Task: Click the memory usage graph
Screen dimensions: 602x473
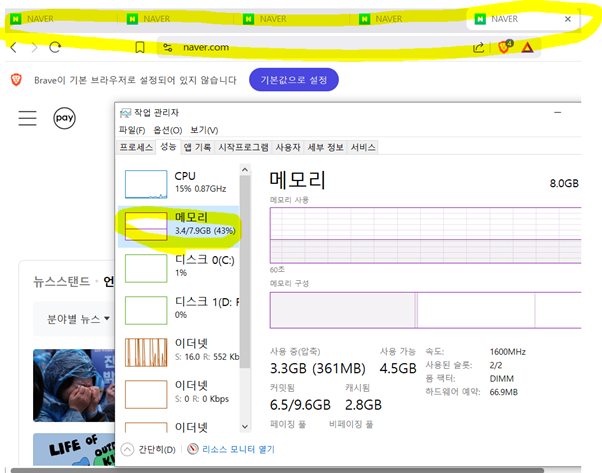Action: point(425,235)
